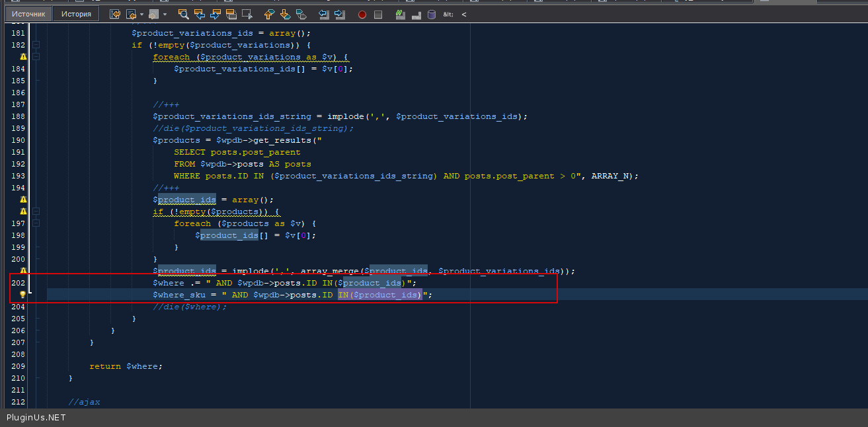This screenshot has width=868, height=427.
Task: Open the Forward history dropdown arrow
Action: tap(165, 14)
